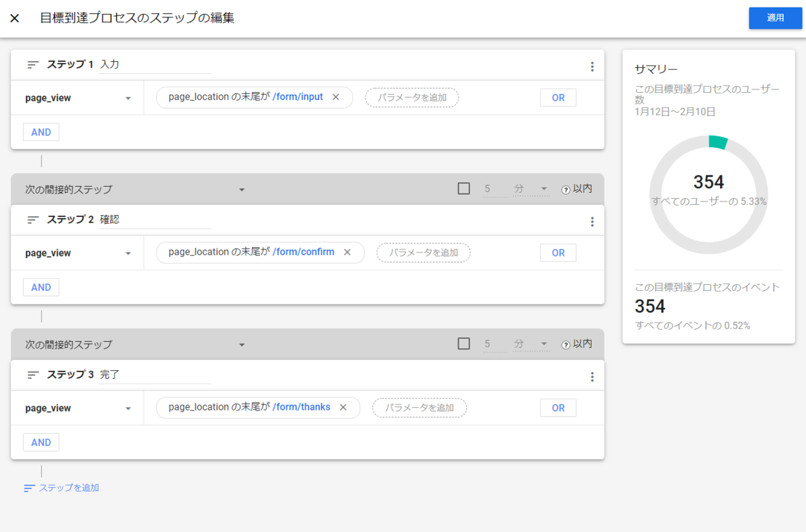The width and height of the screenshot is (806, 532).
Task: Click the ステップを追加 link
Action: pyautogui.click(x=61, y=488)
